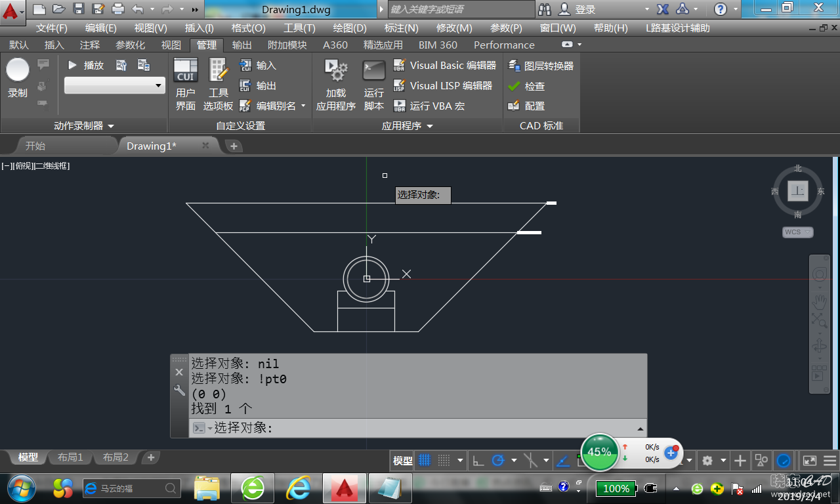840x504 pixels.
Task: Click 配置 CAD standards configure
Action: 526,106
